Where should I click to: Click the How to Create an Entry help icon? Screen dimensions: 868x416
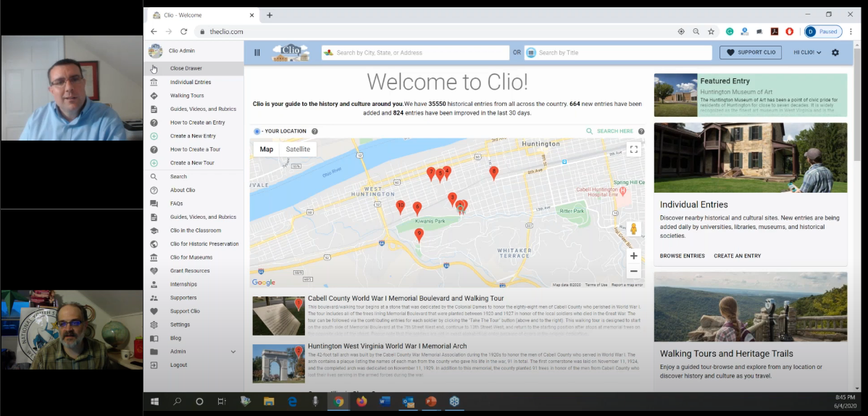pos(154,122)
